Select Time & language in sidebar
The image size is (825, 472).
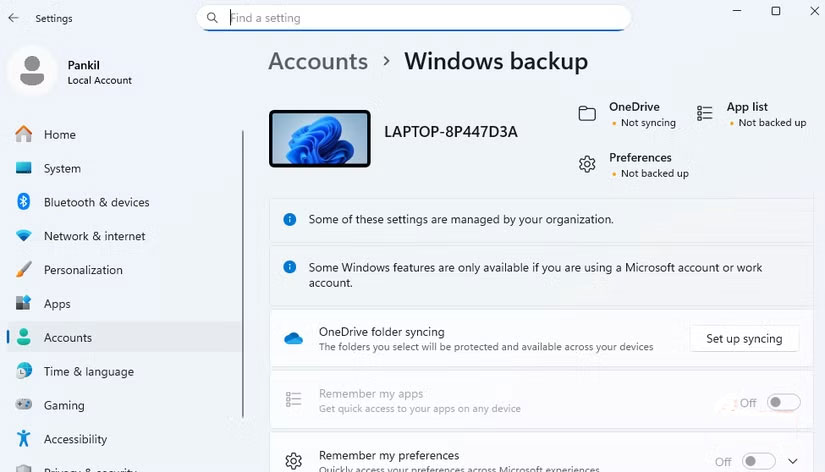point(88,371)
